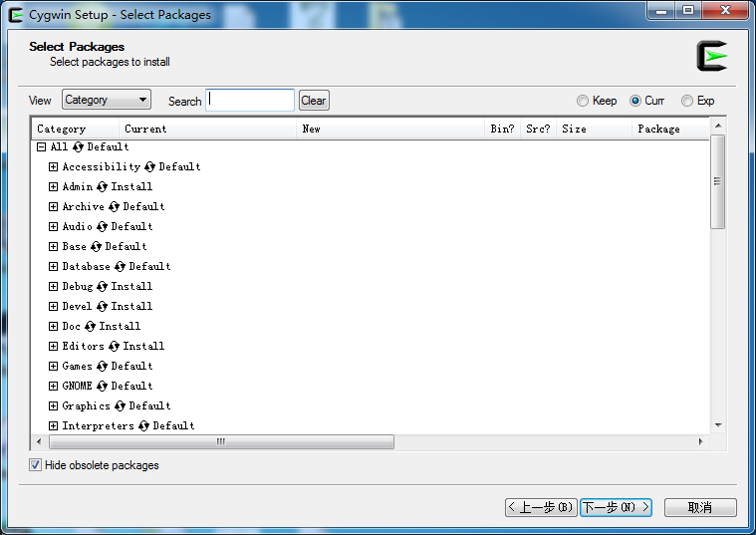Click the Cygwin logo in the header
The width and height of the screenshot is (756, 535).
(711, 56)
